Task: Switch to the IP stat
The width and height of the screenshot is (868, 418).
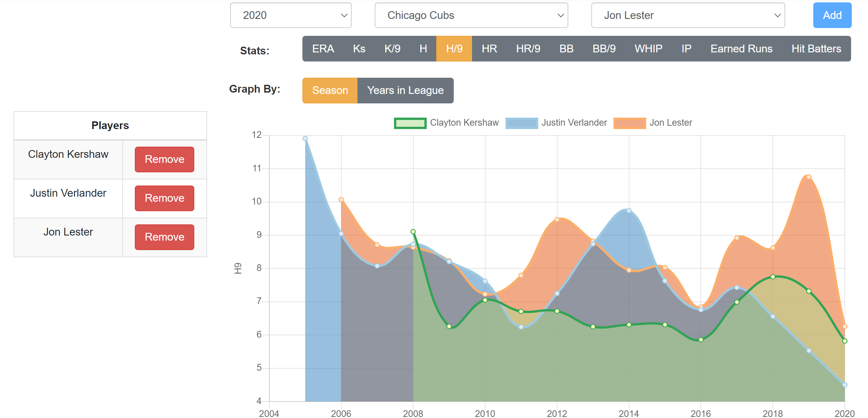Action: (686, 49)
